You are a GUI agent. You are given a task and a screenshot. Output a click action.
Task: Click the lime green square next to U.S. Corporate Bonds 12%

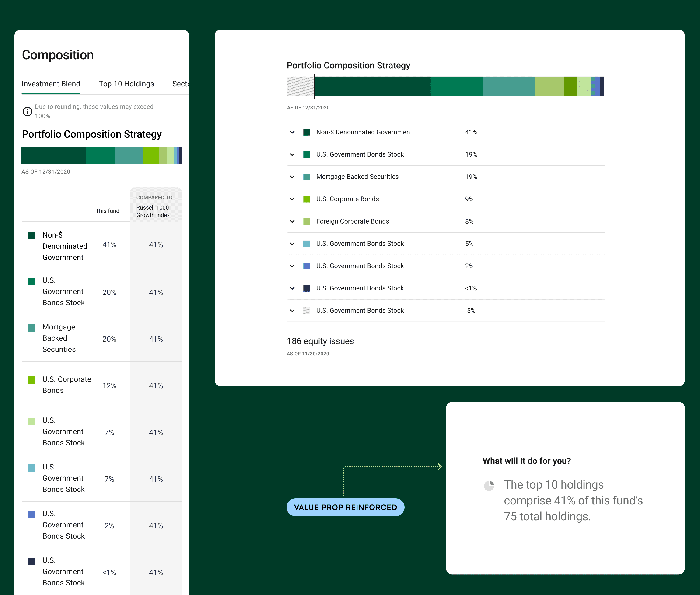31,380
